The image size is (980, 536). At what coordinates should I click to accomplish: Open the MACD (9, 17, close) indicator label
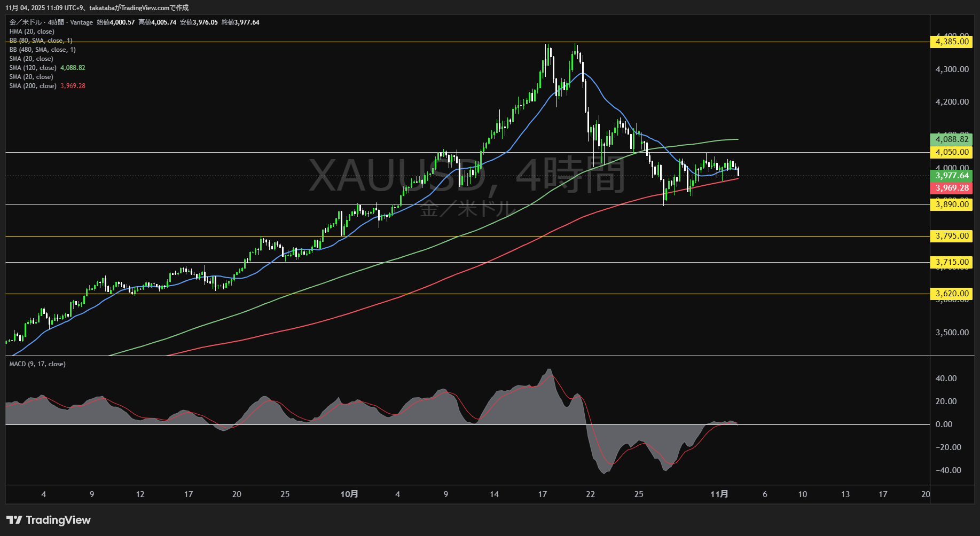[37, 364]
